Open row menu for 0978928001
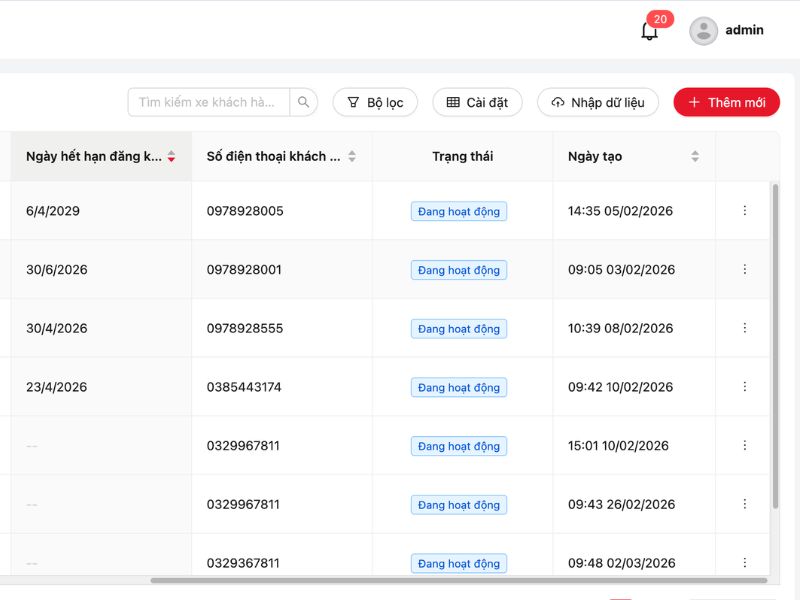 point(744,270)
